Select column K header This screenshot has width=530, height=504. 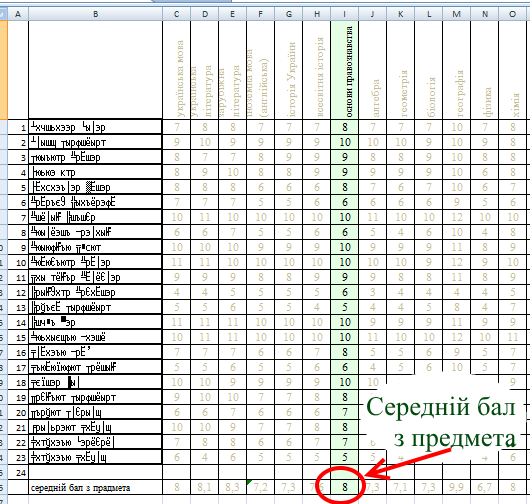pos(401,14)
